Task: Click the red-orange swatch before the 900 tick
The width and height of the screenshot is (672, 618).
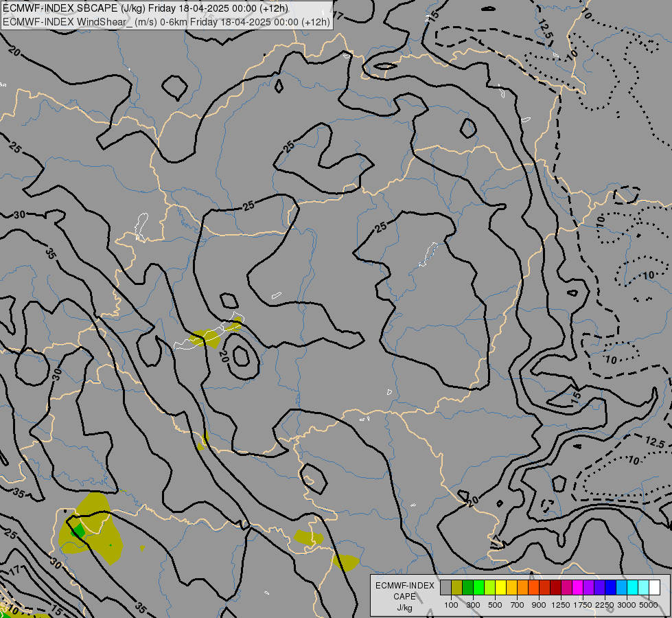Action: point(533,588)
